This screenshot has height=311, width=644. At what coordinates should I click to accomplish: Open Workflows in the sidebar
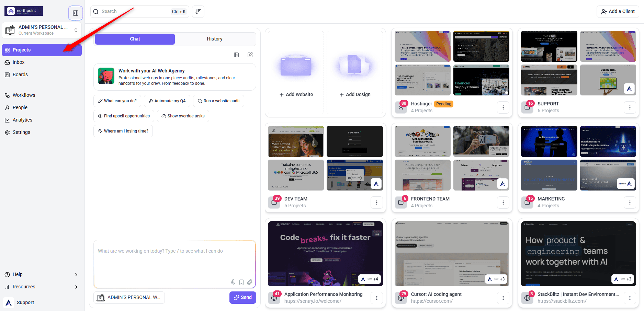(42, 95)
